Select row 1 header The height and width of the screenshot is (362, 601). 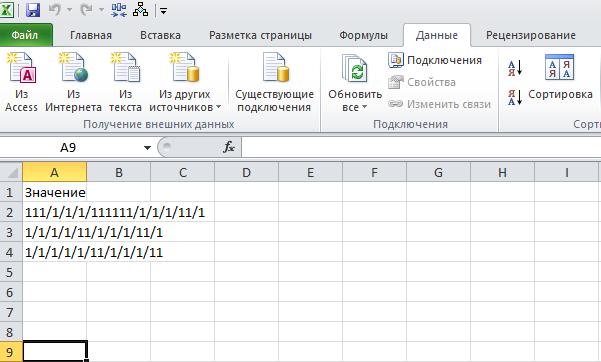[x=11, y=192]
